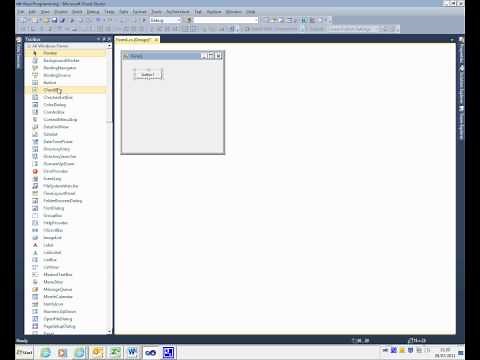The width and height of the screenshot is (480, 360).
Task: Pick MaskedTextBox from the Toolbox
Action: pos(66,274)
